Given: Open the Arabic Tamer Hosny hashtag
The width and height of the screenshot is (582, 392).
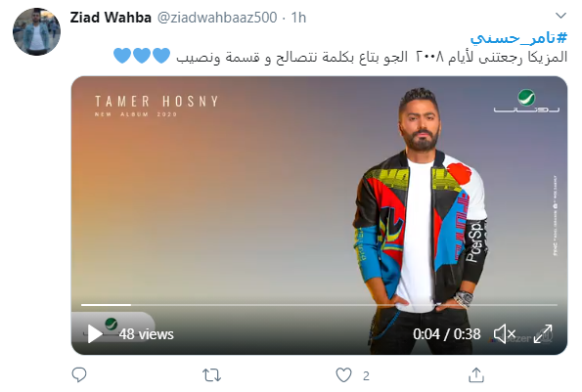Looking at the screenshot, I should [518, 37].
